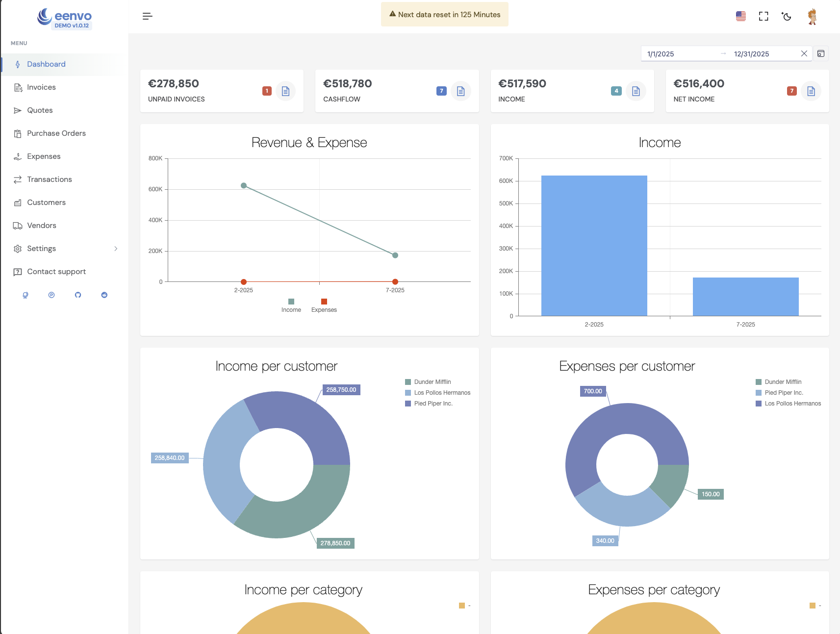Screen dimensions: 840x634
Task: Expand the Settings submenu chevron
Action: pyautogui.click(x=116, y=249)
